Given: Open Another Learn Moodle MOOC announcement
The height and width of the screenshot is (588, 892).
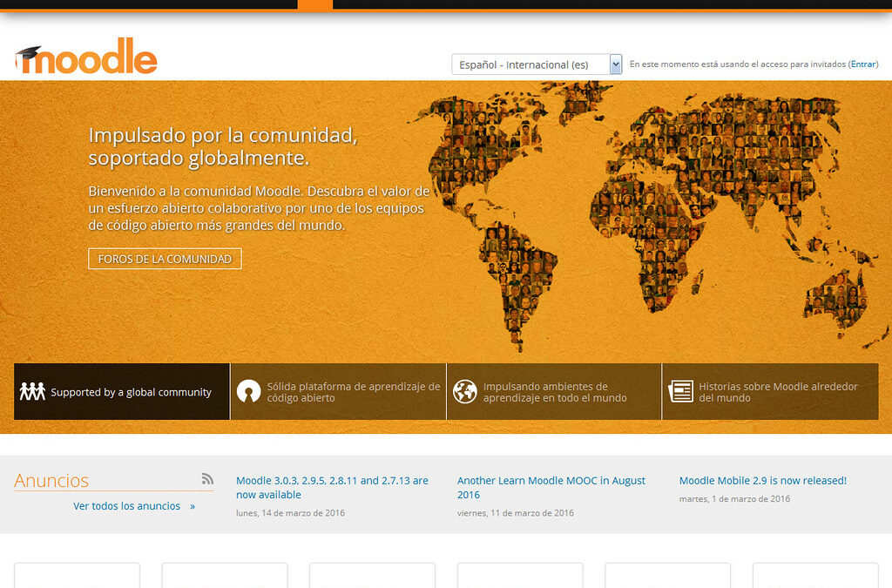Looking at the screenshot, I should 551,487.
